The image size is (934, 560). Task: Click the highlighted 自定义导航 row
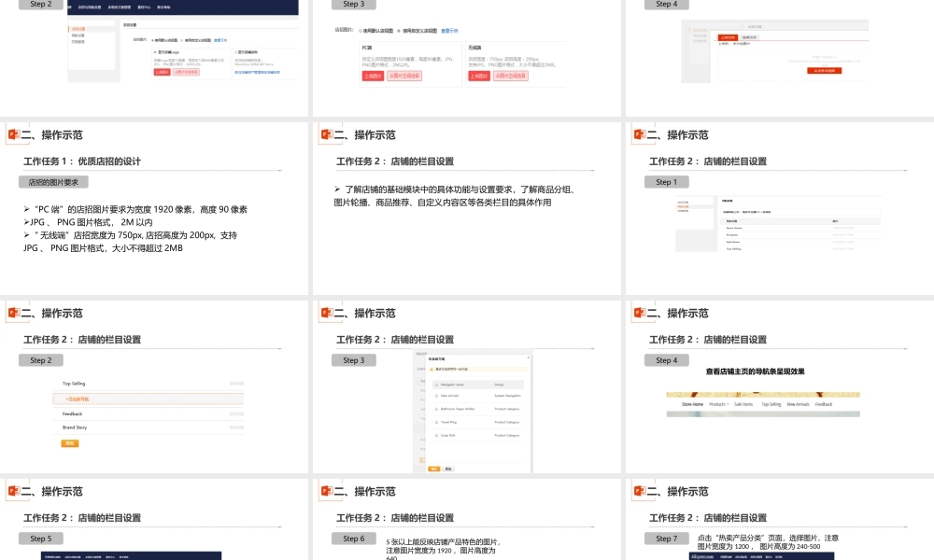coord(77,399)
